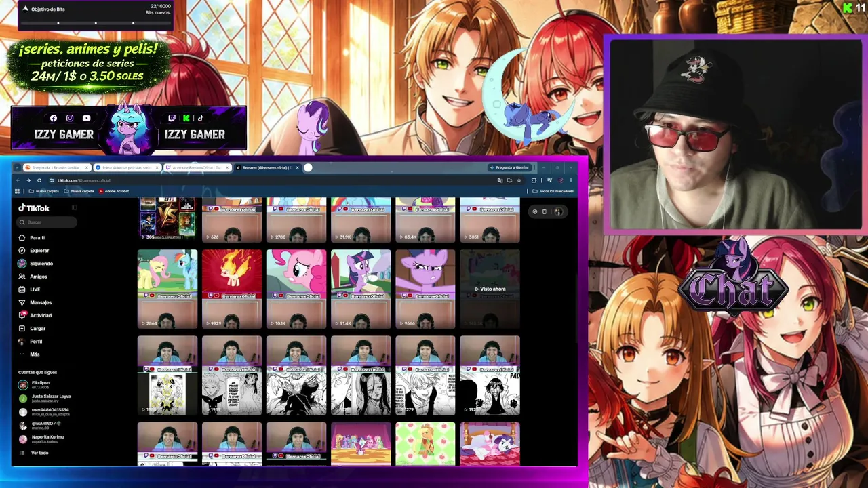Switch to the Acerca de BernarexOficial tab
The image size is (868, 488).
[x=197, y=167]
